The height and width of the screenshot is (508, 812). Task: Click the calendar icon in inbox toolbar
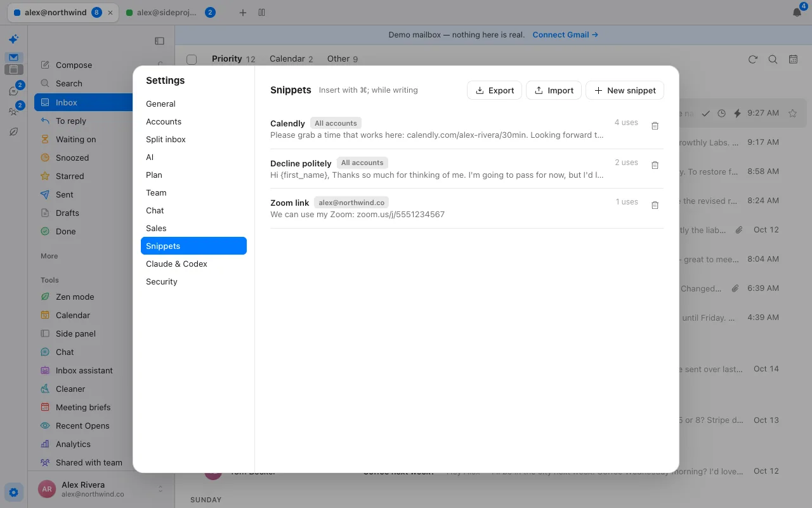point(793,59)
